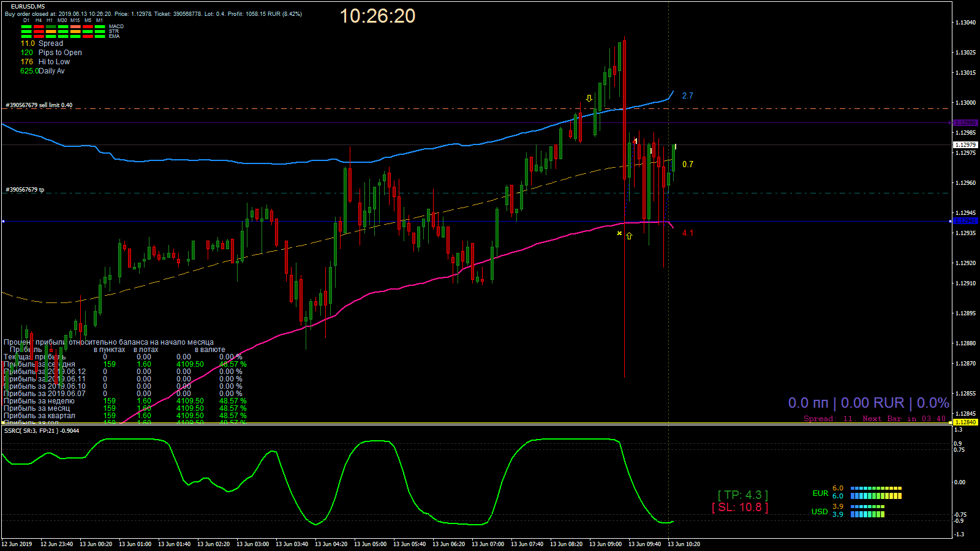The width and height of the screenshot is (980, 551).
Task: Click the M30 timeframe column label
Action: (62, 20)
